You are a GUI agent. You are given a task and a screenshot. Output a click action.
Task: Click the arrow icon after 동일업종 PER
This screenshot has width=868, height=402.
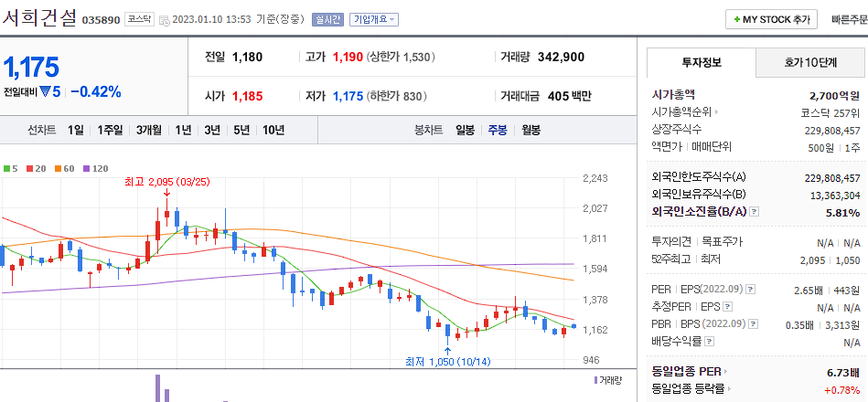[x=725, y=371]
